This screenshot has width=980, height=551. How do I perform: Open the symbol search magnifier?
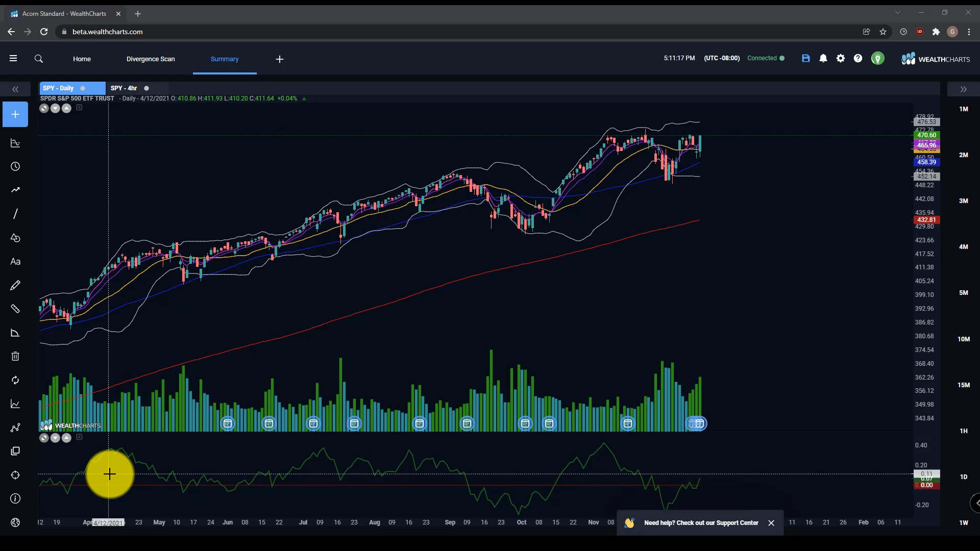(x=39, y=59)
